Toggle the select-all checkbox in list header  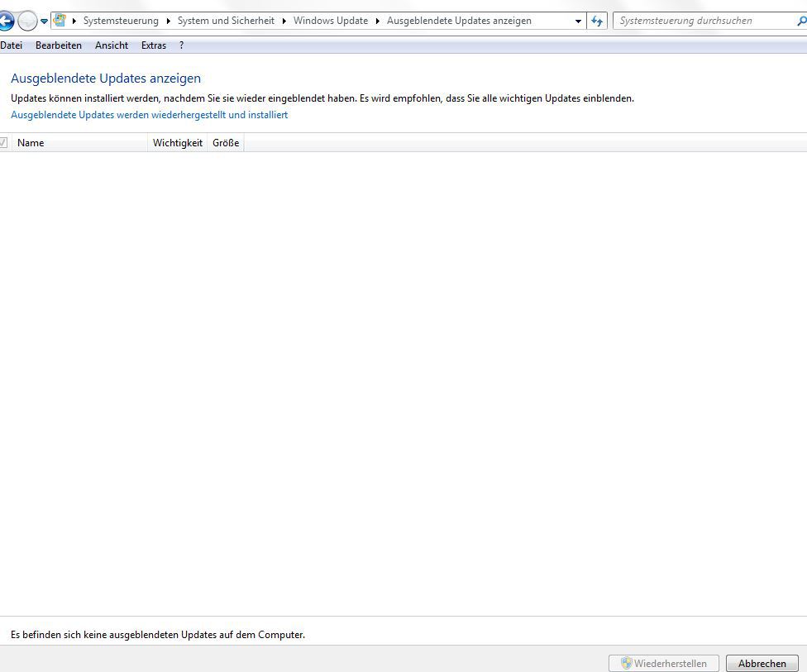click(3, 142)
